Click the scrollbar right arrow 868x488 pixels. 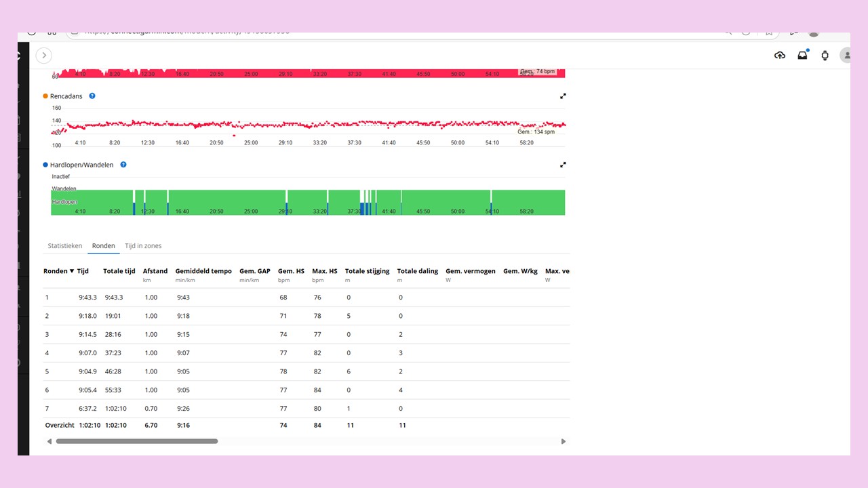tap(563, 441)
